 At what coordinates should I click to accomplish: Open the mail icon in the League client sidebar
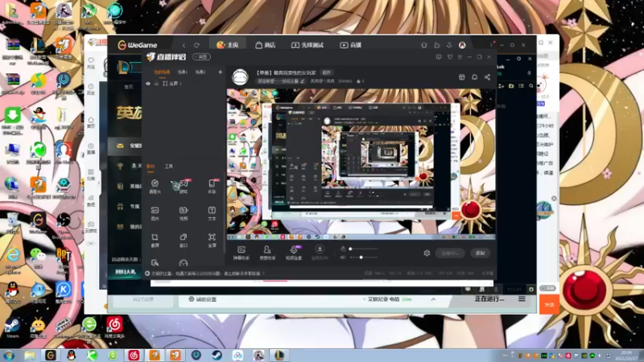120,146
